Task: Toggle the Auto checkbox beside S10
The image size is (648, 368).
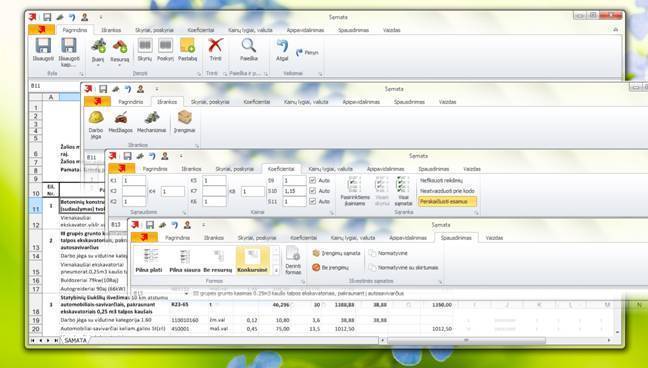Action: tap(312, 191)
